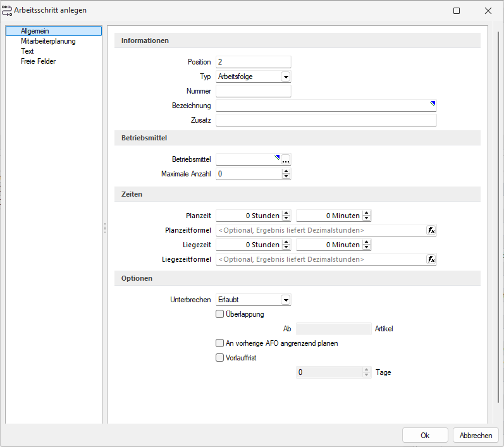Decrease Planzeit Minuten with down arrow
This screenshot has width=504, height=447.
tap(366, 218)
